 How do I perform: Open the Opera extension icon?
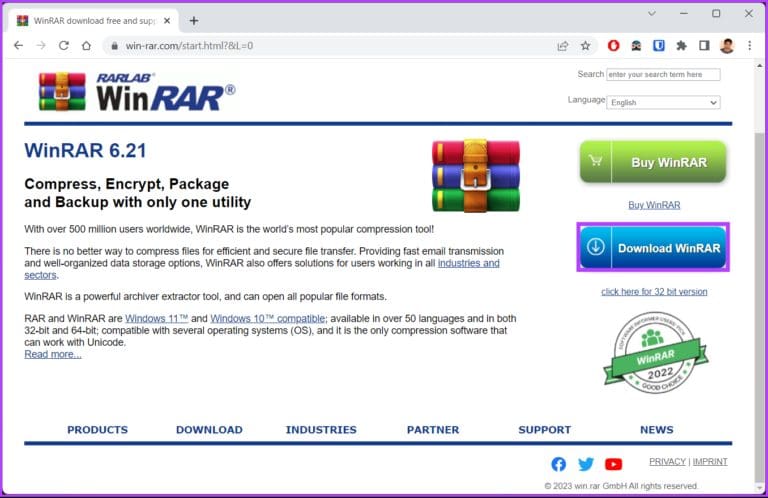614,46
